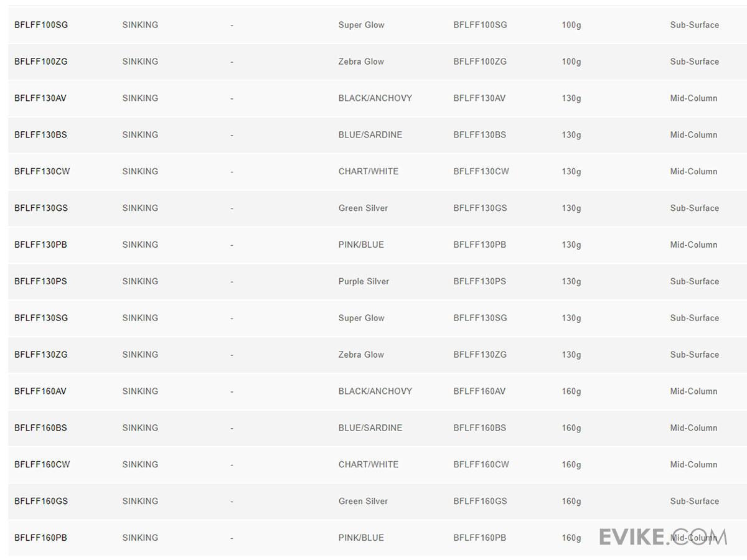Click CHART/WHITE in the BFLFF130CW row
747x560 pixels.
point(368,172)
